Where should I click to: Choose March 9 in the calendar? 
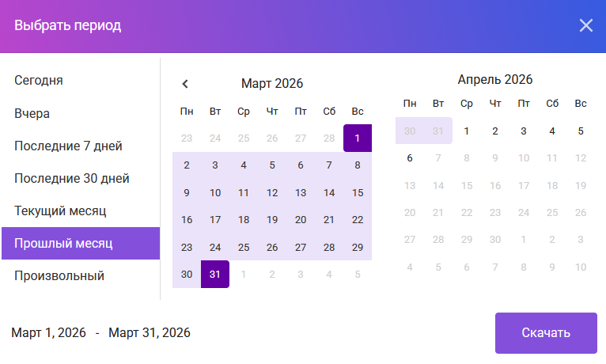point(187,192)
